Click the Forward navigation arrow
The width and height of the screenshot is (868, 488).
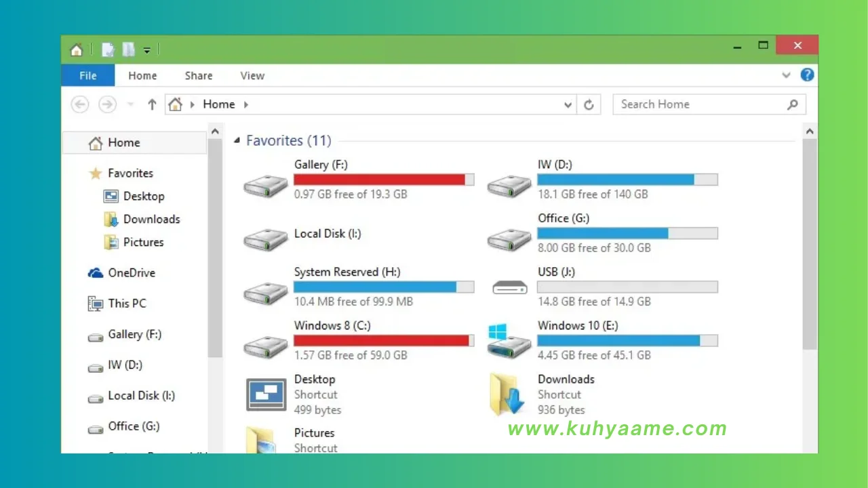click(x=107, y=104)
